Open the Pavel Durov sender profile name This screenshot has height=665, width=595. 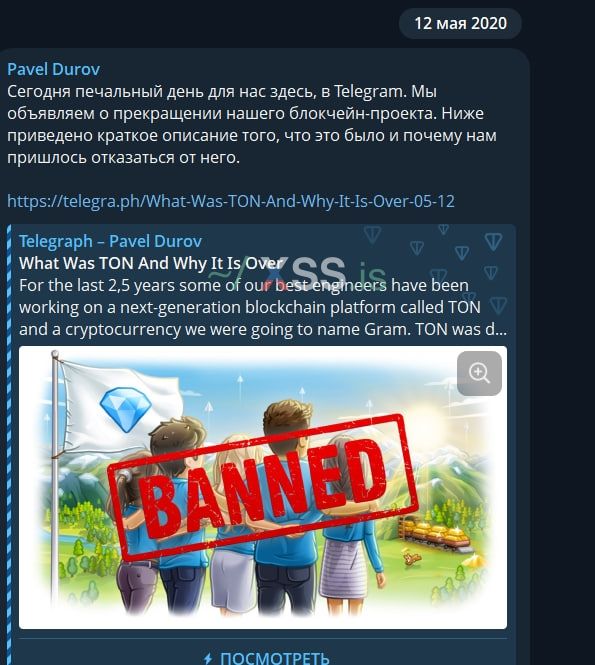pos(53,69)
